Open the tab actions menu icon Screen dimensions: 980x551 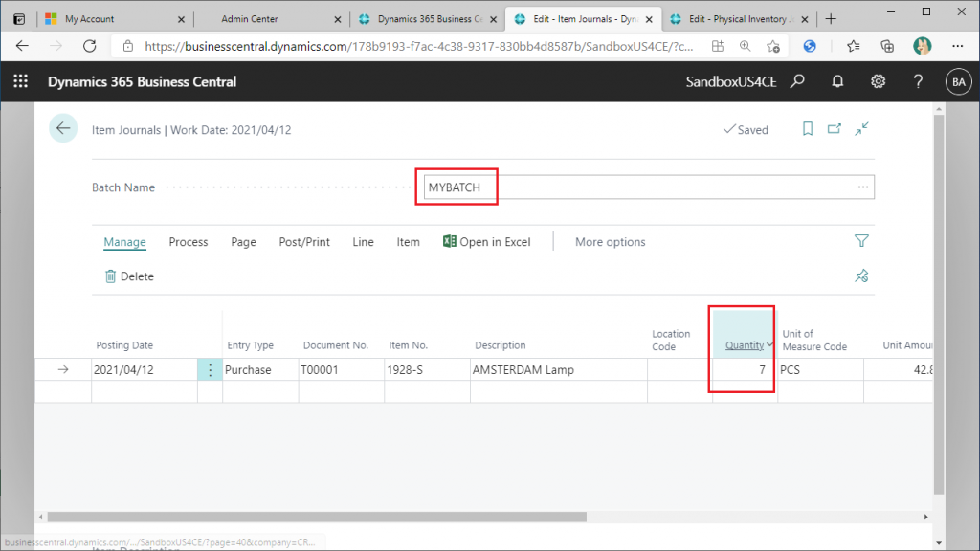(19, 19)
